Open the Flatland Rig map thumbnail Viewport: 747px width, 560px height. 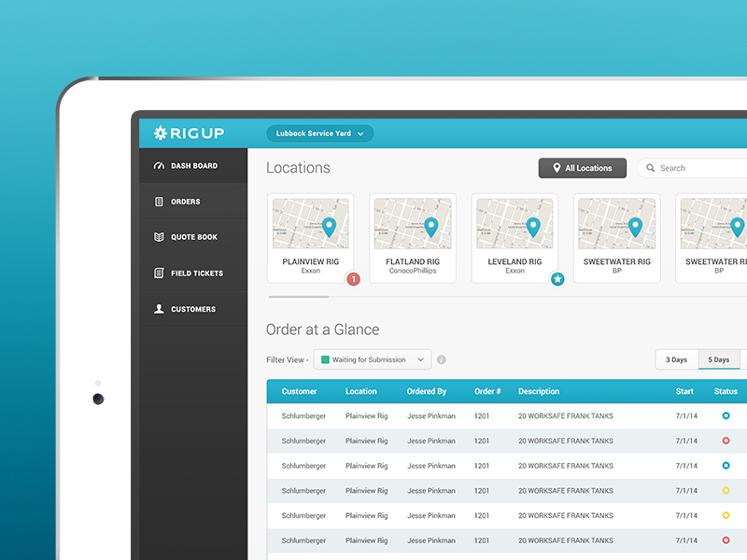click(x=413, y=223)
